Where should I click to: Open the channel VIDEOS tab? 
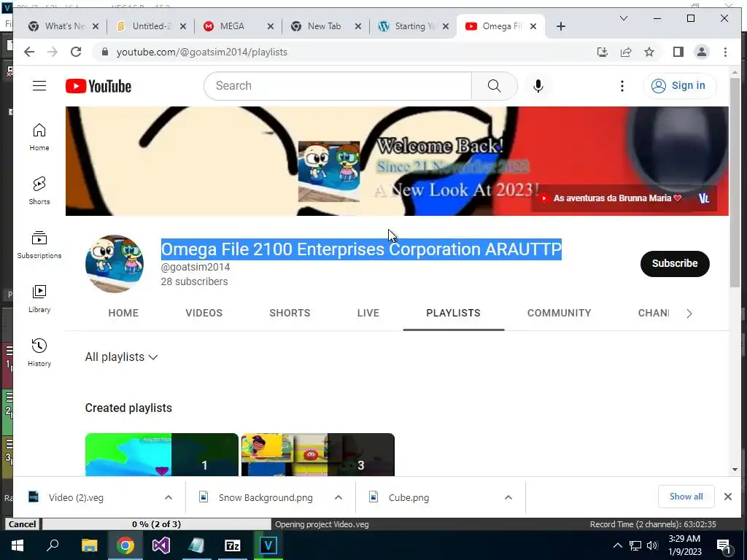tap(204, 313)
